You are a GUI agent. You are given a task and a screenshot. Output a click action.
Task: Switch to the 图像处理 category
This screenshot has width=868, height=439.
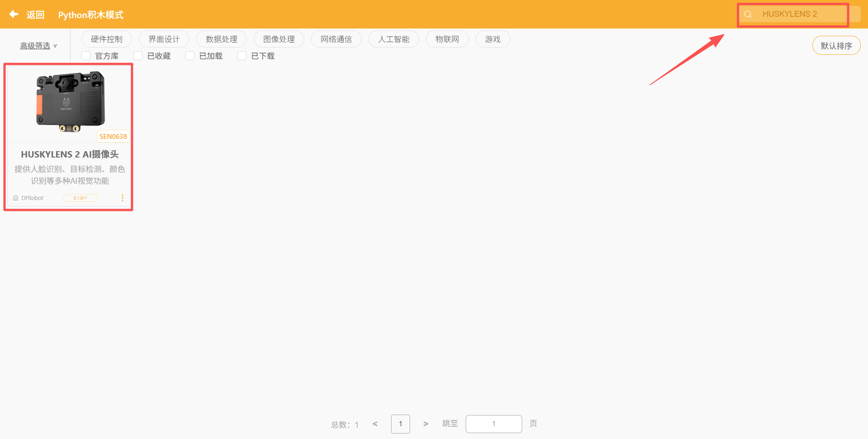point(279,39)
